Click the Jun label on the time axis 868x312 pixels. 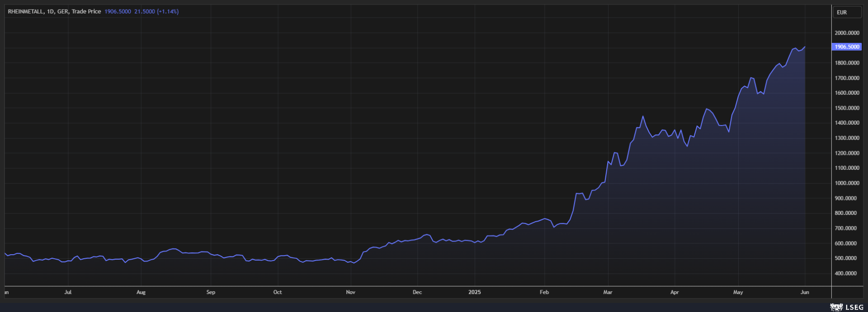[x=805, y=292]
